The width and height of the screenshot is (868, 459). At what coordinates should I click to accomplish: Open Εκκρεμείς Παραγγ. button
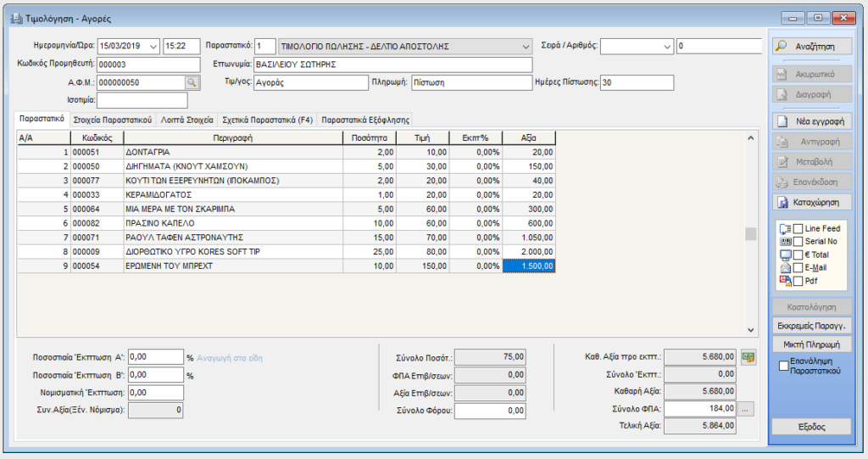tap(812, 326)
